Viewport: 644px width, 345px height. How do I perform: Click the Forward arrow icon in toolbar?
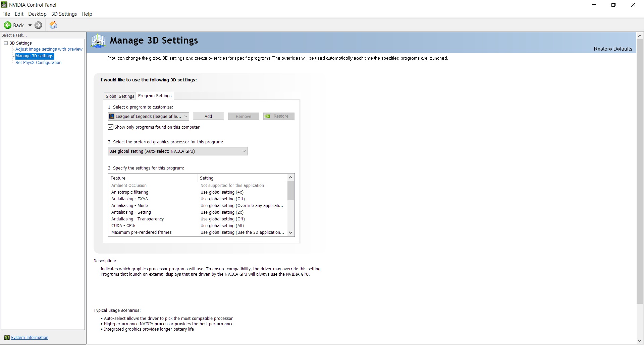coord(39,25)
